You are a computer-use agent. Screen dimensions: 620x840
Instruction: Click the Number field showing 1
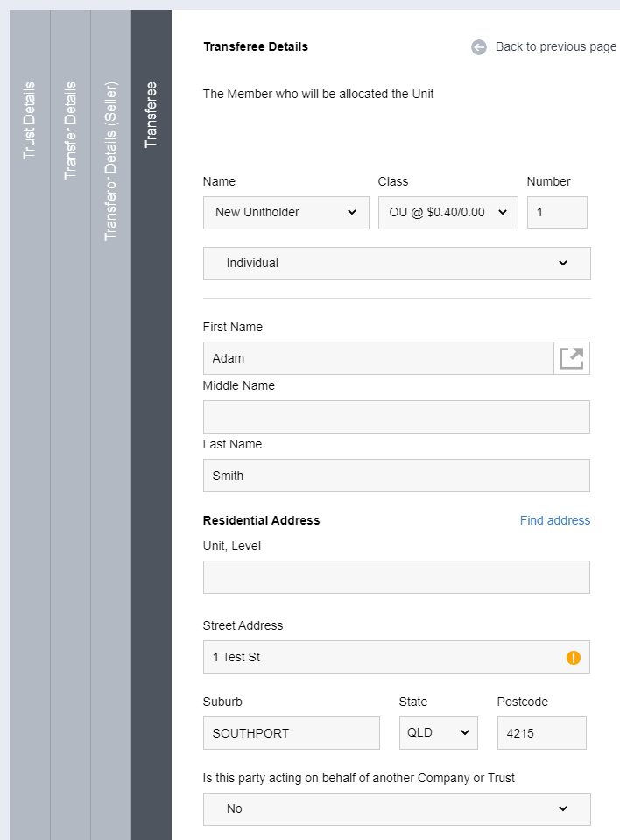click(x=557, y=212)
